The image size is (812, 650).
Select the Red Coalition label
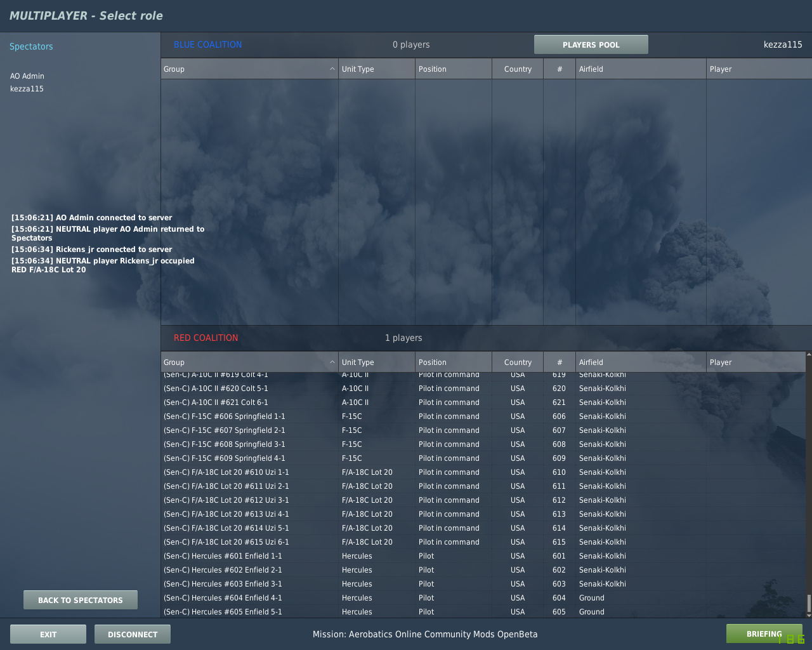[206, 338]
